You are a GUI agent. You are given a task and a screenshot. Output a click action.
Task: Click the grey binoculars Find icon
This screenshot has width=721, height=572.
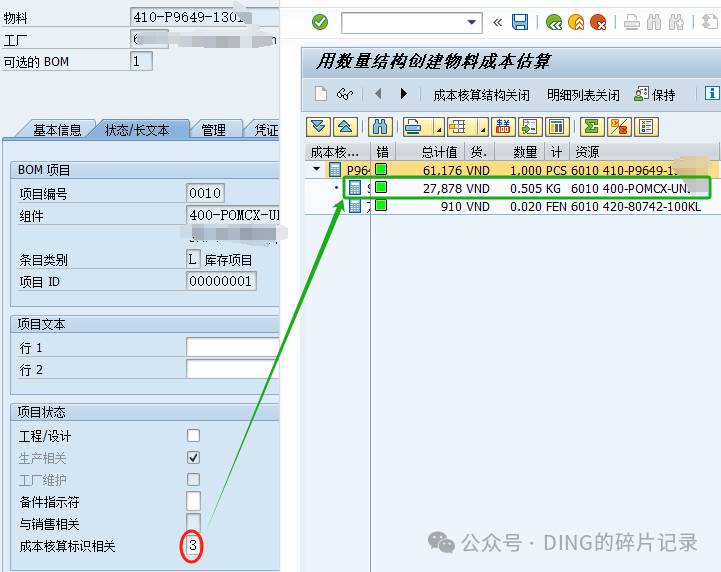[653, 22]
